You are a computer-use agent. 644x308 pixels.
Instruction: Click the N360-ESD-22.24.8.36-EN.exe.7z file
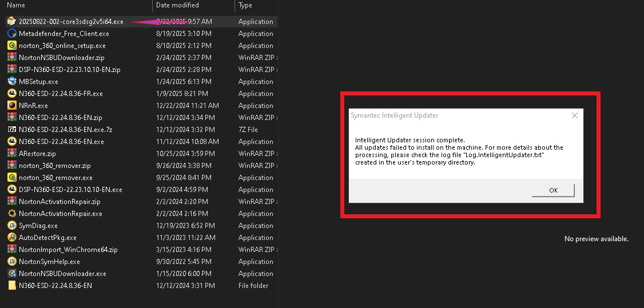coord(65,130)
